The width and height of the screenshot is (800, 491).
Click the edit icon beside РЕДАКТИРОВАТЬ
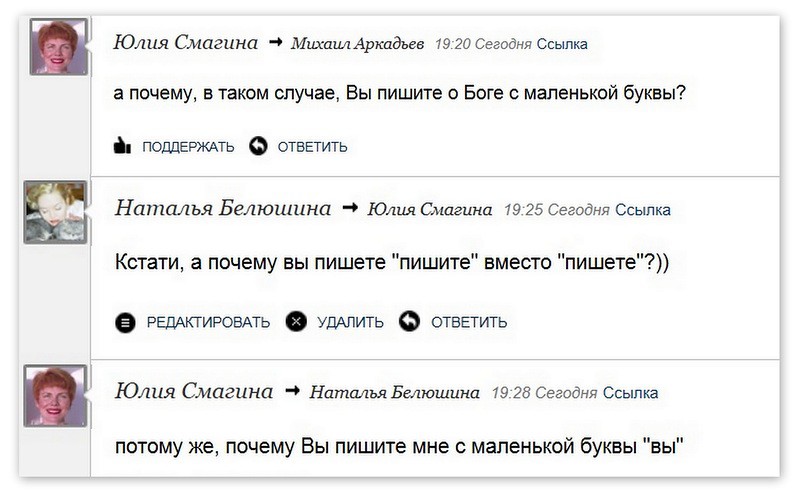click(125, 322)
